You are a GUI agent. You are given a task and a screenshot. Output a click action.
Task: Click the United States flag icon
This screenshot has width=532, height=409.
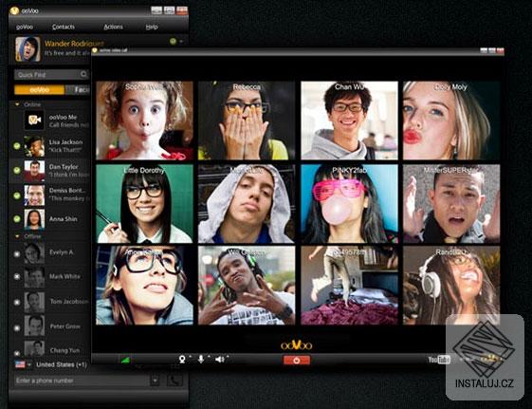[20, 364]
